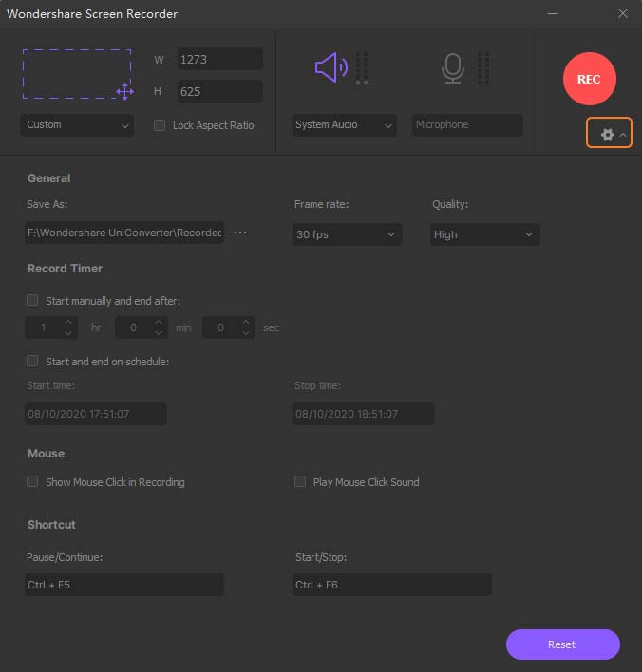Open the High quality dropdown
The width and height of the screenshot is (642, 672).
click(484, 234)
